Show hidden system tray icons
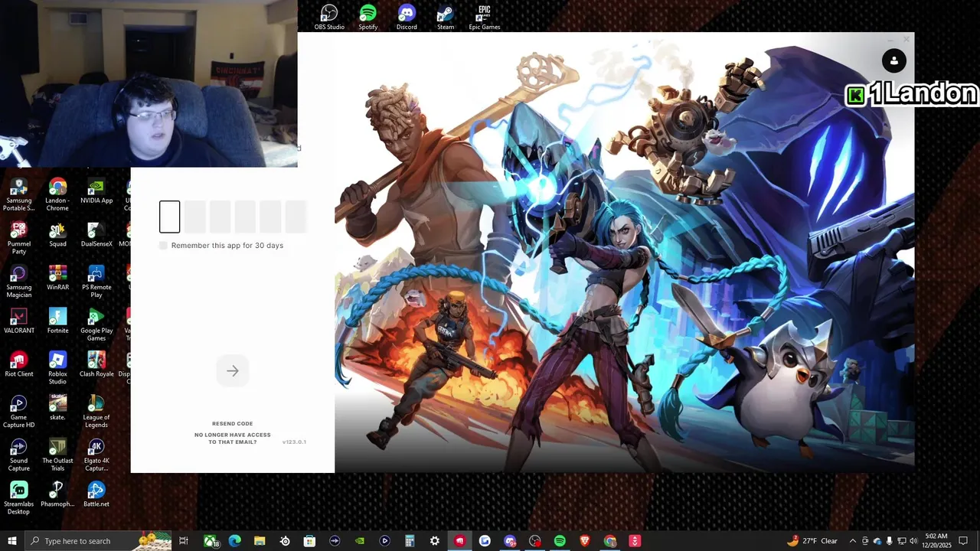 click(x=853, y=541)
